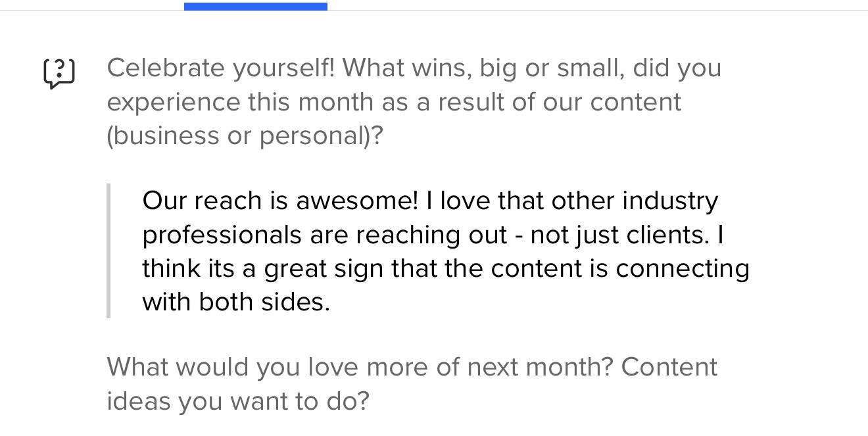Select the blue active tab indicator
This screenshot has height=436, width=868.
255,7
